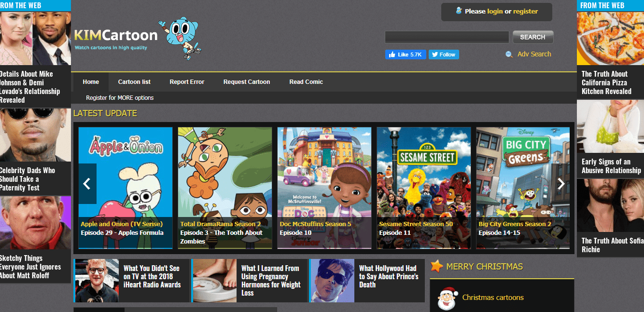Click the Facebook Like thumbs-up button
Viewport: 644px width, 312px height.
click(406, 54)
